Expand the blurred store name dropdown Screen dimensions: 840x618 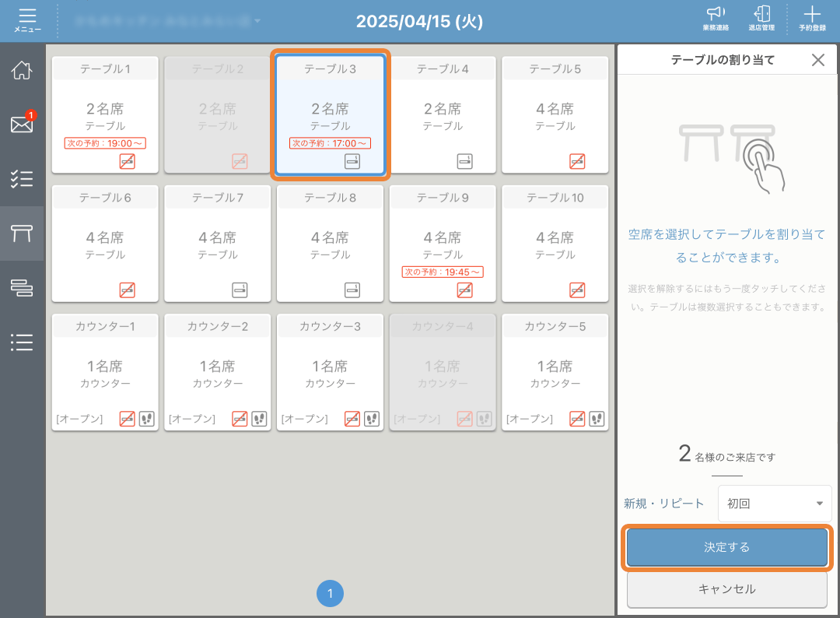pos(166,21)
